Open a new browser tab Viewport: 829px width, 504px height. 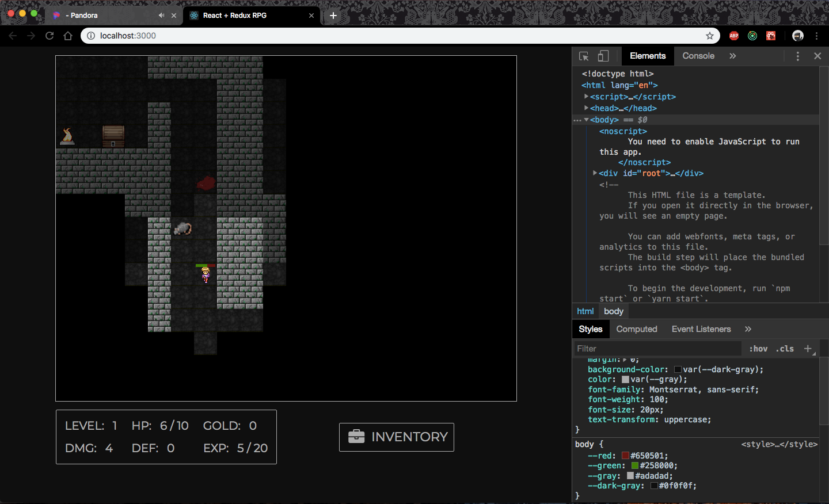333,16
